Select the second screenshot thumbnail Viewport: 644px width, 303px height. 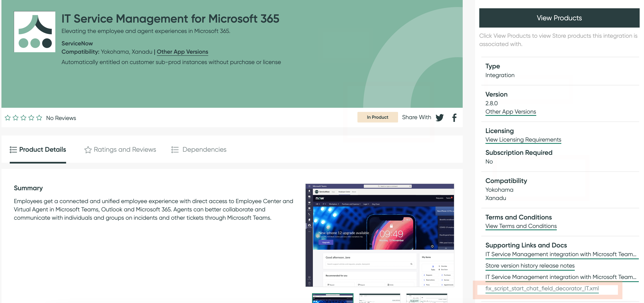click(x=380, y=298)
